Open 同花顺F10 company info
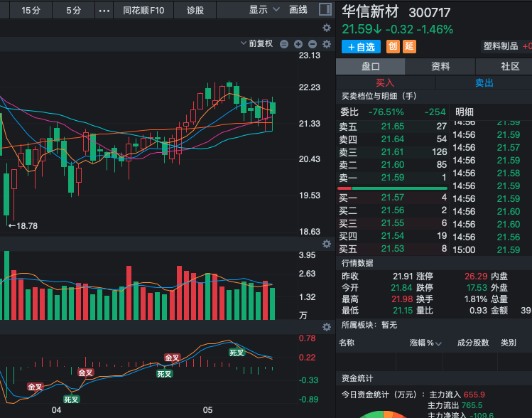The height and width of the screenshot is (418, 532). (x=143, y=11)
